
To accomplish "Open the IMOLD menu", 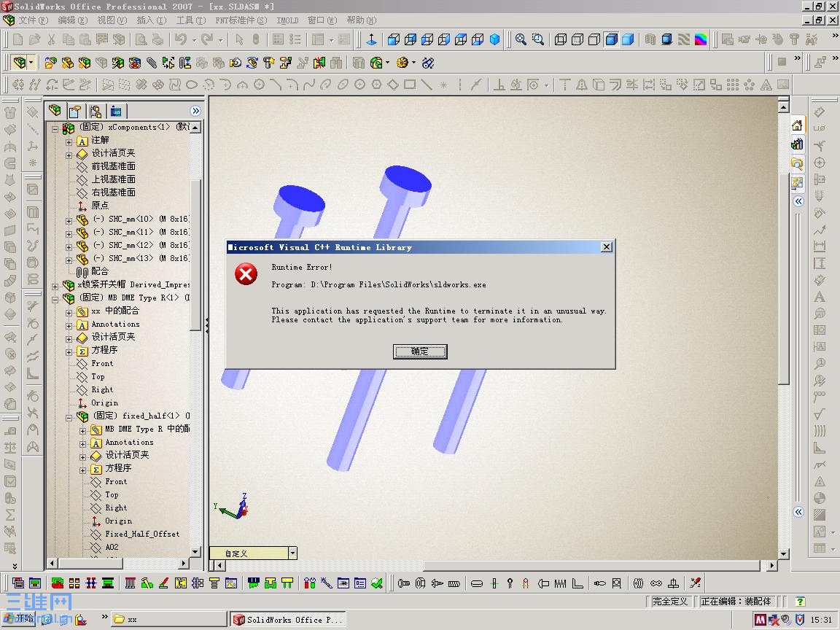I will click(288, 20).
